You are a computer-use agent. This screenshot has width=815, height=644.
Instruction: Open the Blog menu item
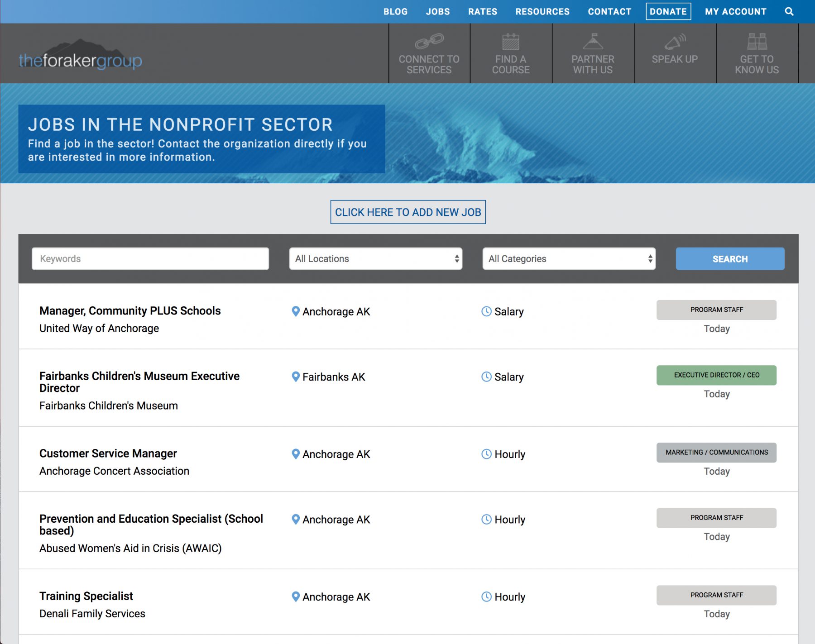pos(396,12)
